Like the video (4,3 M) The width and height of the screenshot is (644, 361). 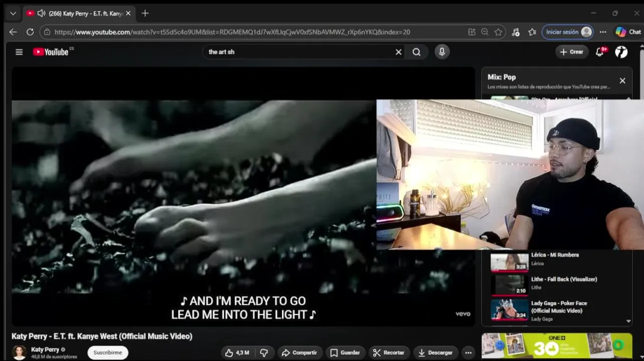tap(237, 352)
